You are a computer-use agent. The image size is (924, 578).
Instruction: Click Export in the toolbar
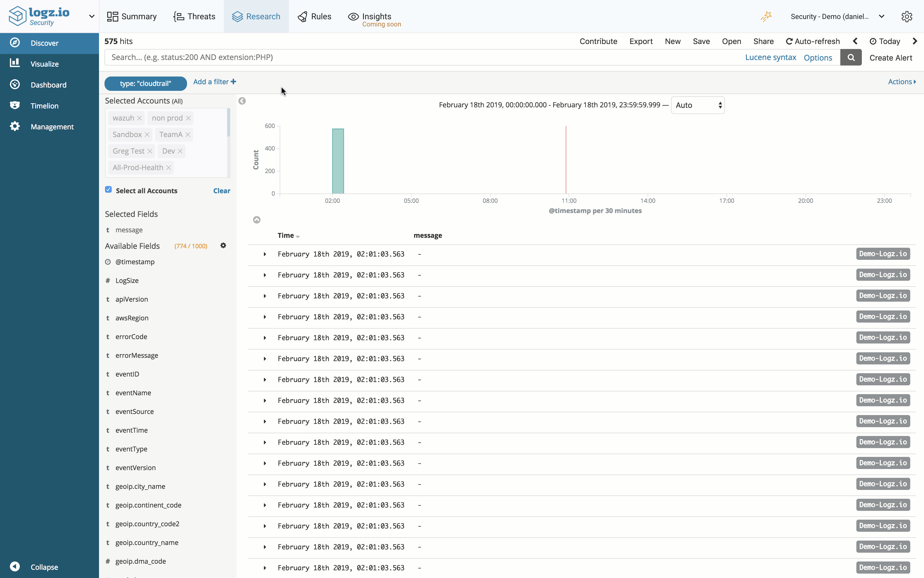pyautogui.click(x=641, y=41)
